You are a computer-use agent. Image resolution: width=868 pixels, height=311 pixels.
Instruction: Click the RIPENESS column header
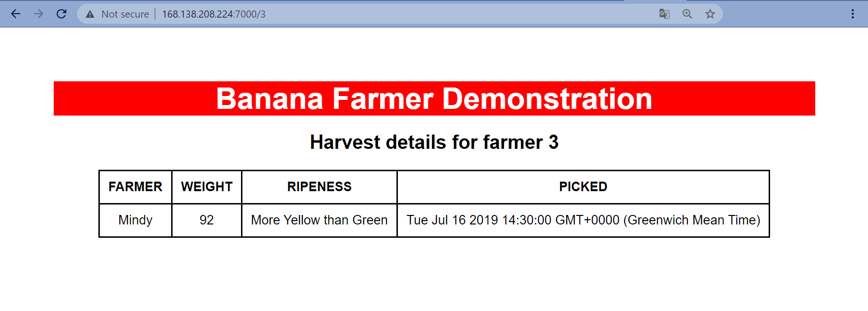319,187
